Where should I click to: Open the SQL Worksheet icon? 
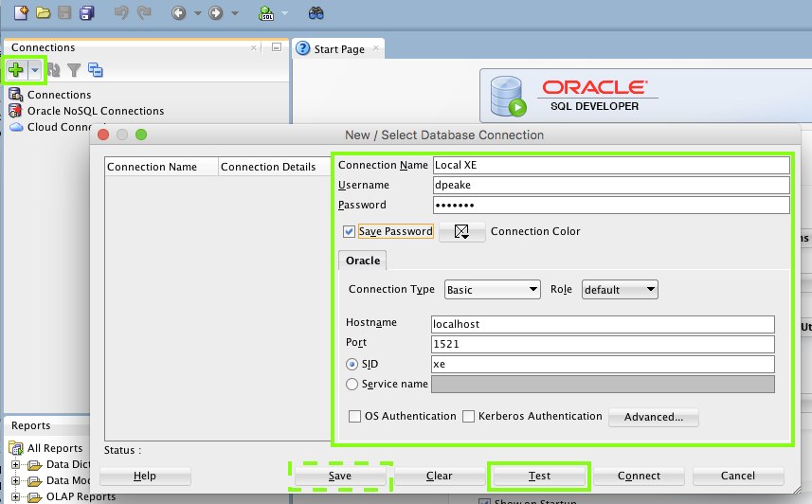click(x=266, y=13)
